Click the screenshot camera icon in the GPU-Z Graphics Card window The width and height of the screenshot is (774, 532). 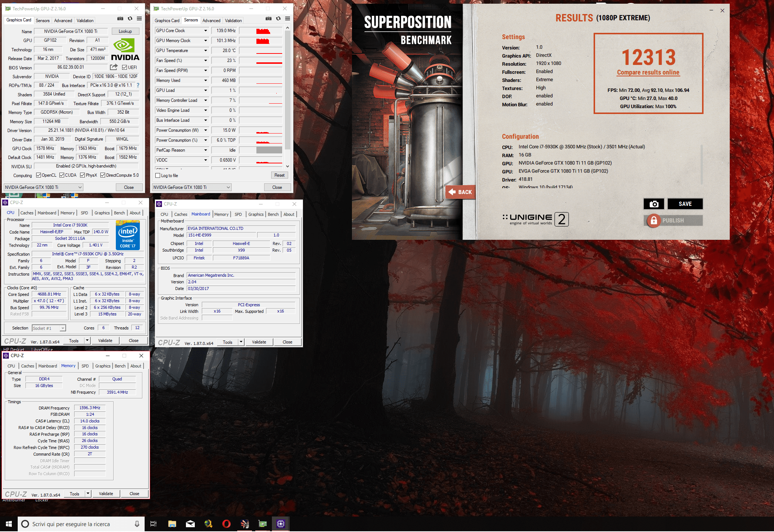[x=120, y=19]
